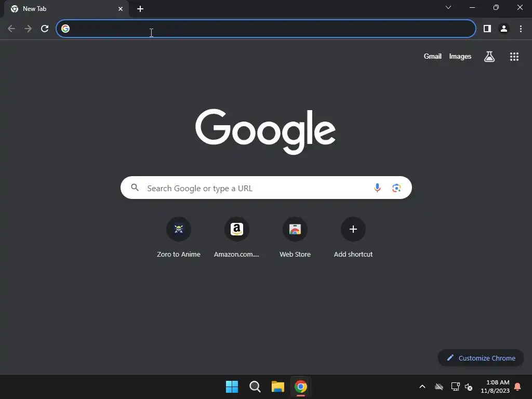The width and height of the screenshot is (532, 399).
Task: Open the Chrome side panel
Action: click(487, 29)
